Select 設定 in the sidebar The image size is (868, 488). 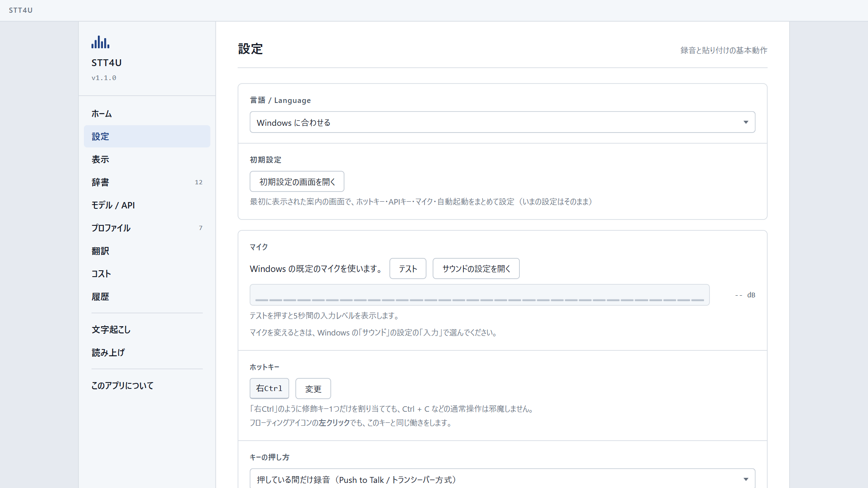click(x=147, y=136)
